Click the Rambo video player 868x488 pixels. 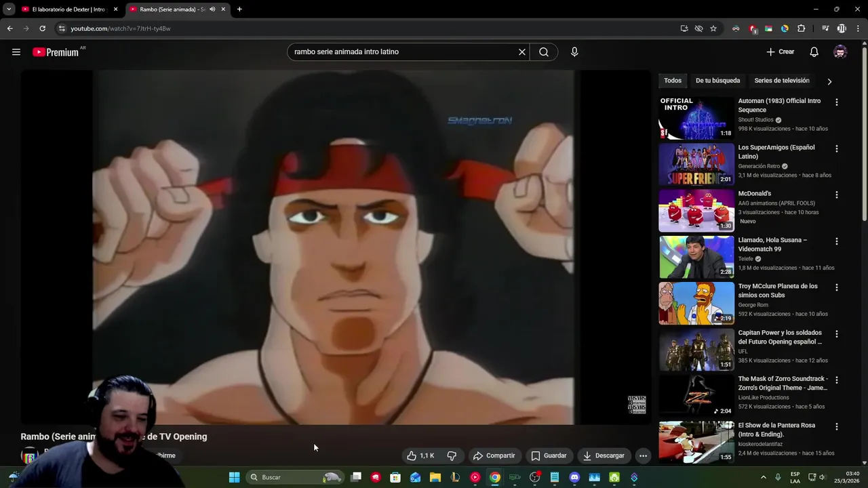pos(335,247)
